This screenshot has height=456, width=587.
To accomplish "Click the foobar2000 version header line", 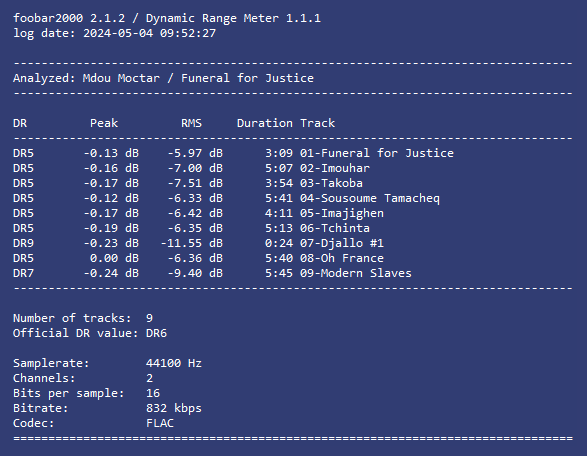I will tap(167, 18).
